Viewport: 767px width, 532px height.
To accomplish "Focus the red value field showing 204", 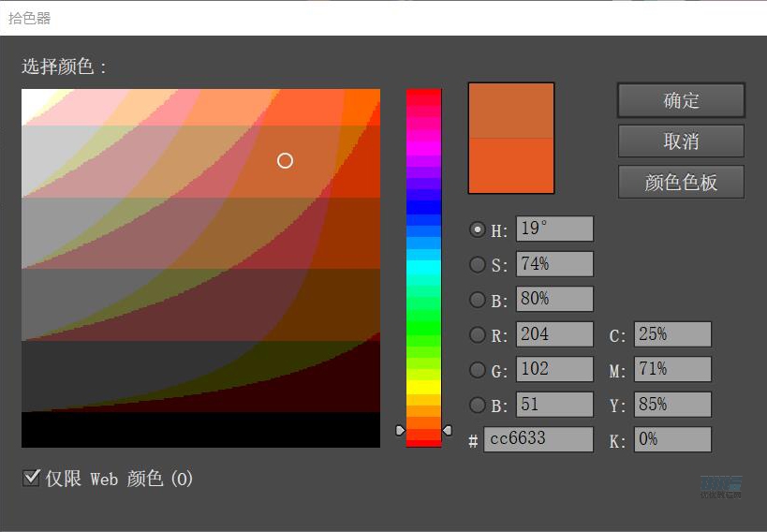I will 553,334.
